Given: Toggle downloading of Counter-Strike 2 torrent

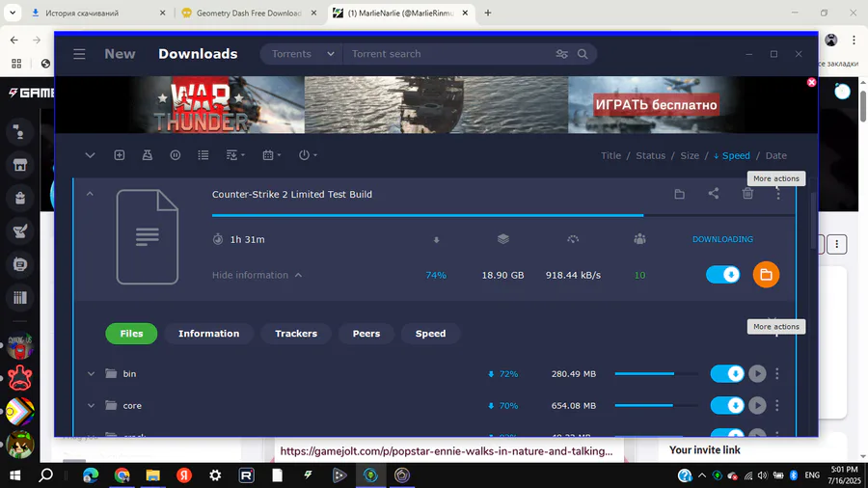Looking at the screenshot, I should click(x=723, y=275).
